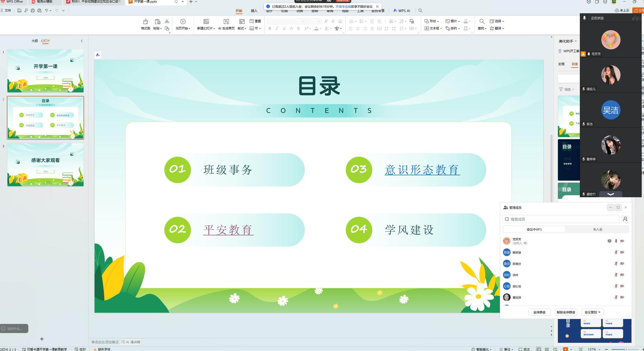Select the Format Painter (格式刷) tool
The width and height of the screenshot is (644, 351).
pos(145,25)
